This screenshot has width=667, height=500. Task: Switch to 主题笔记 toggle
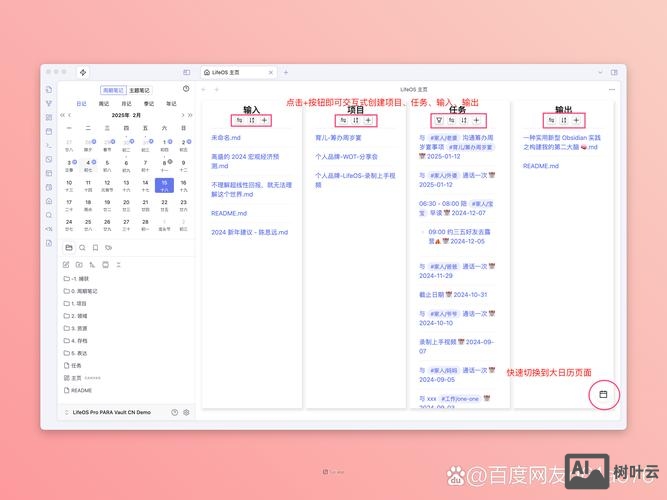point(139,90)
